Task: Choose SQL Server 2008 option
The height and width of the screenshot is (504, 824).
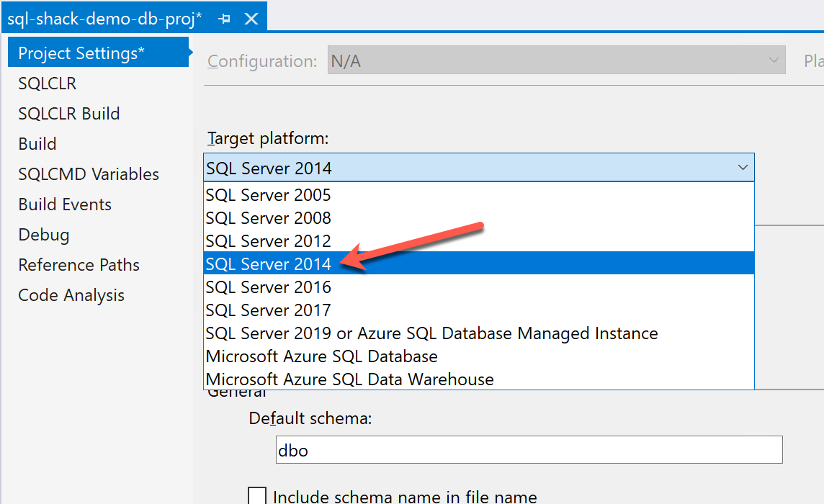Action: pos(268,218)
